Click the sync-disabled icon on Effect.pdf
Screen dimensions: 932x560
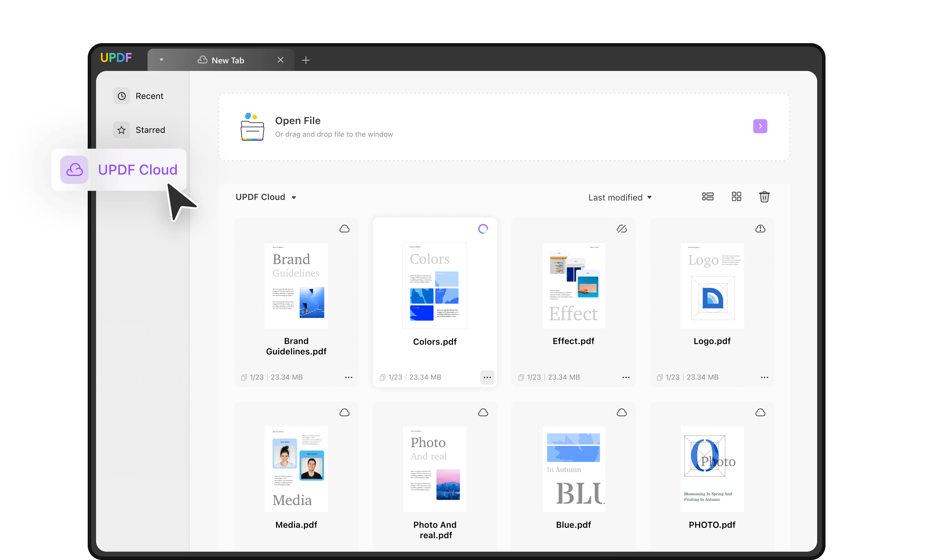[x=621, y=229]
